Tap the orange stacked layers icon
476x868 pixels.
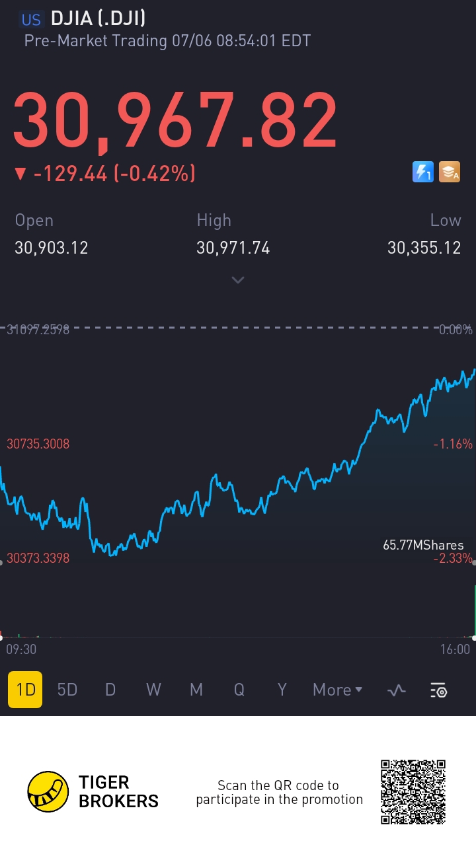450,172
